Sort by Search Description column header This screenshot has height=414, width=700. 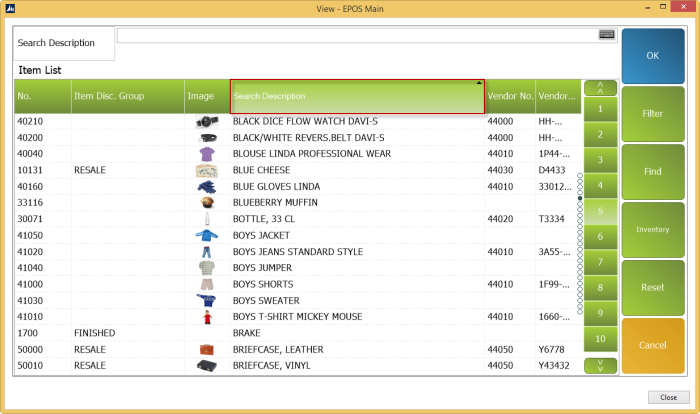[357, 97]
